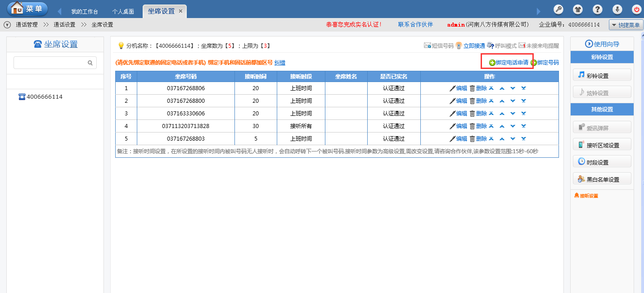Expand the breadcrumb circle arrow toggle
This screenshot has width=644, height=293.
point(7,25)
